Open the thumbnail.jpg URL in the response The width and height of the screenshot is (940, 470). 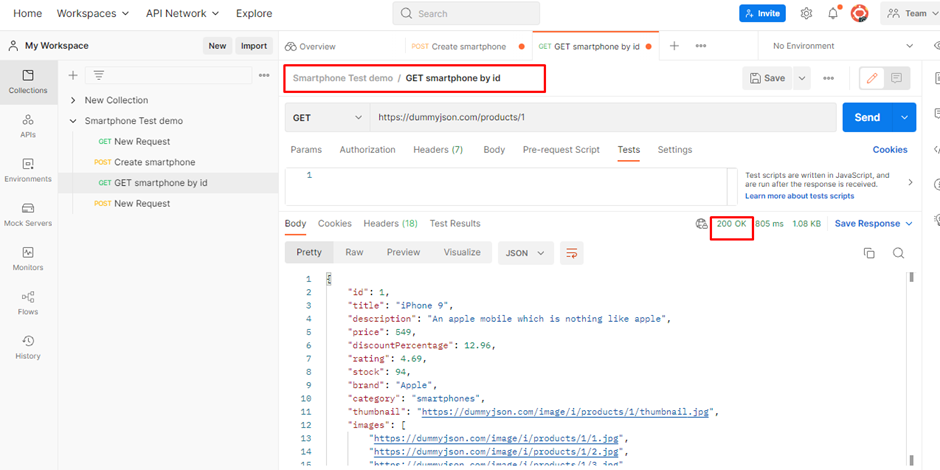point(565,412)
